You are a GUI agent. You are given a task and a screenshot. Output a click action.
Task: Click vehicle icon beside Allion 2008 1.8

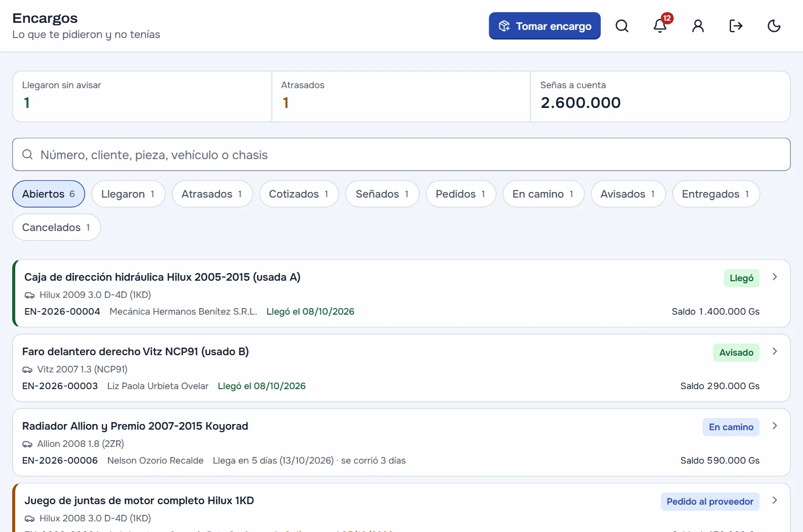(27, 444)
